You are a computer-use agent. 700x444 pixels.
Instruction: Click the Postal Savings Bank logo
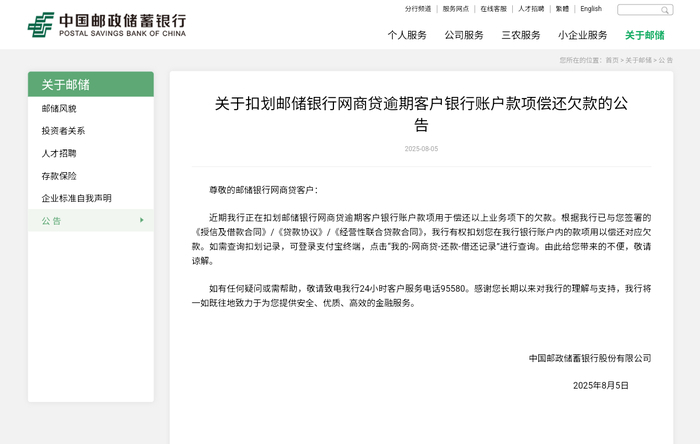tap(107, 25)
